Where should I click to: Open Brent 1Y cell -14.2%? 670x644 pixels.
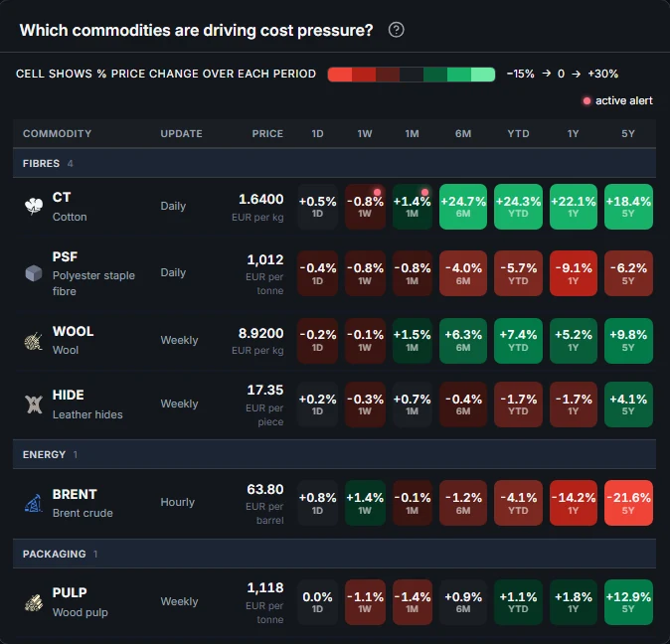[x=573, y=503]
